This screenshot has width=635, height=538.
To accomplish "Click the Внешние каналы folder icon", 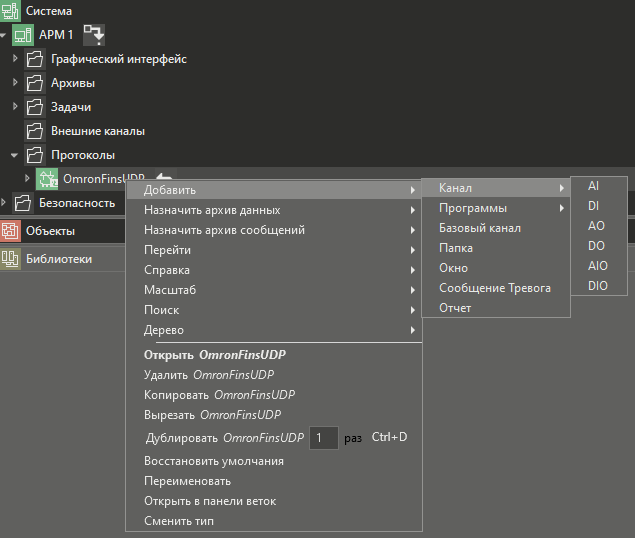I will pos(35,131).
